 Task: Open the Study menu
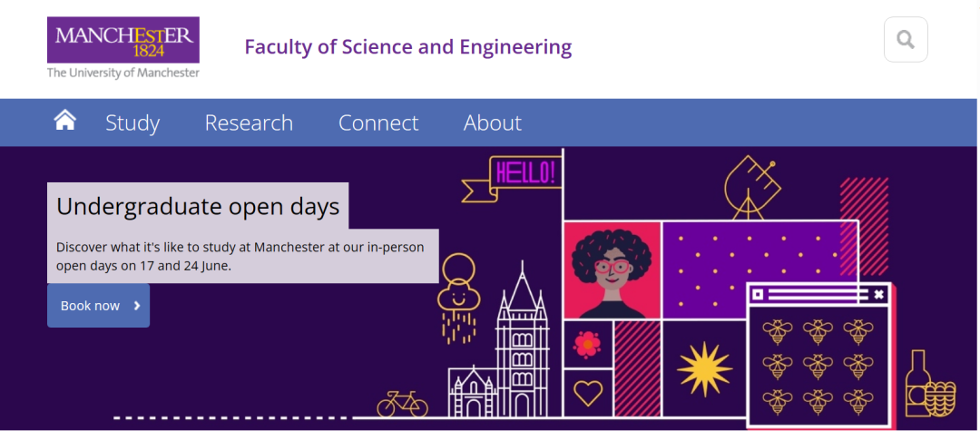[x=132, y=122]
